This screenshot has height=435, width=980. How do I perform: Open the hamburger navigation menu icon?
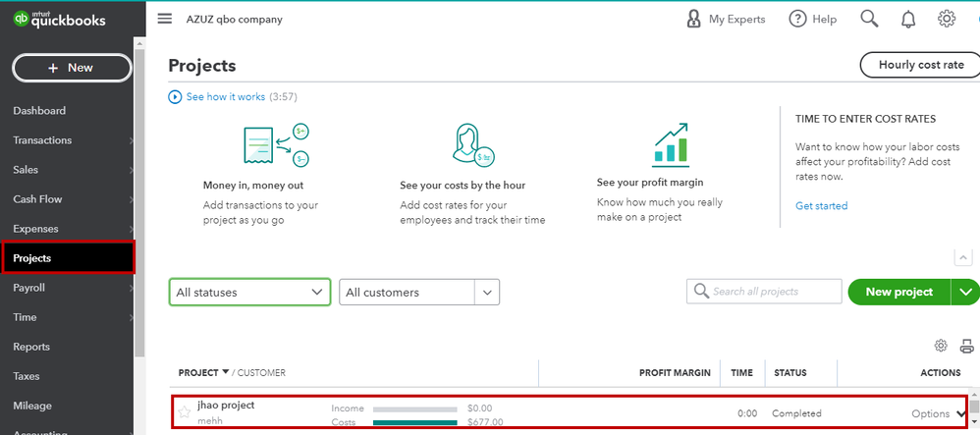point(164,19)
